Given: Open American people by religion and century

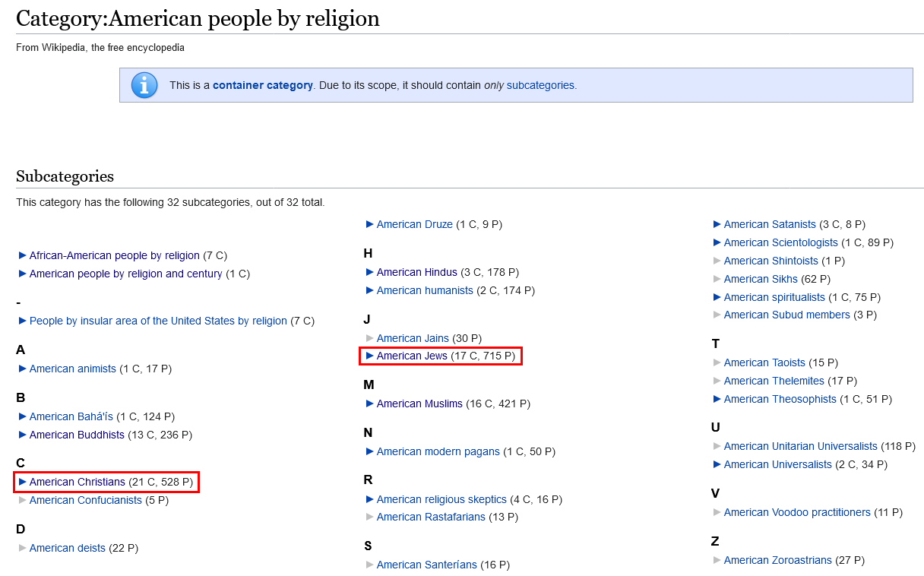Looking at the screenshot, I should [126, 274].
